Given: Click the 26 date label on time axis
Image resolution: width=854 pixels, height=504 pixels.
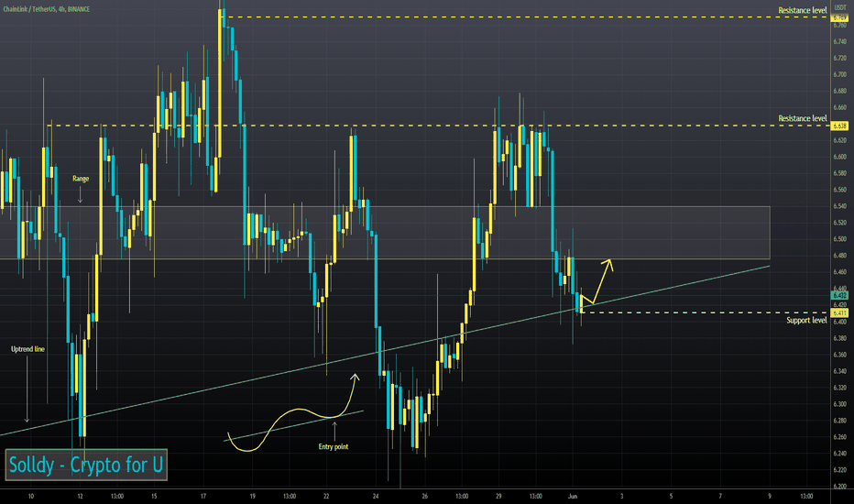Looking at the screenshot, I should 425,497.
